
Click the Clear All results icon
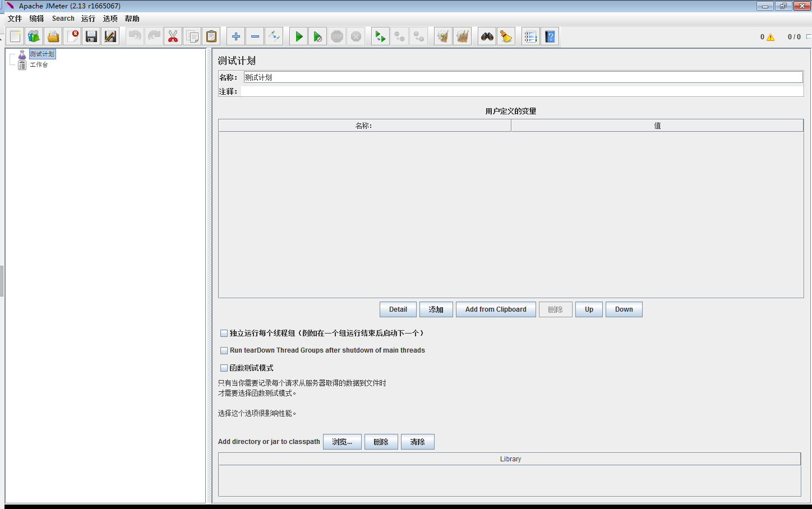pos(463,36)
